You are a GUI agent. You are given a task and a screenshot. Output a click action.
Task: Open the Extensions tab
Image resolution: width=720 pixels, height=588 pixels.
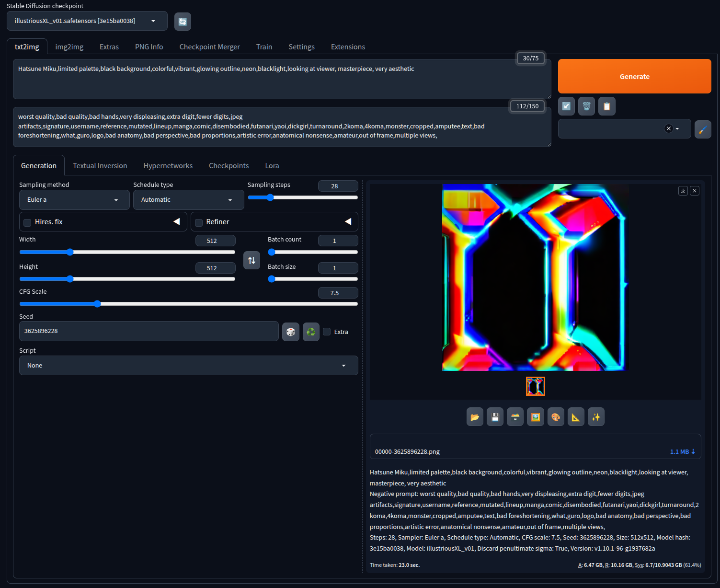pos(348,47)
